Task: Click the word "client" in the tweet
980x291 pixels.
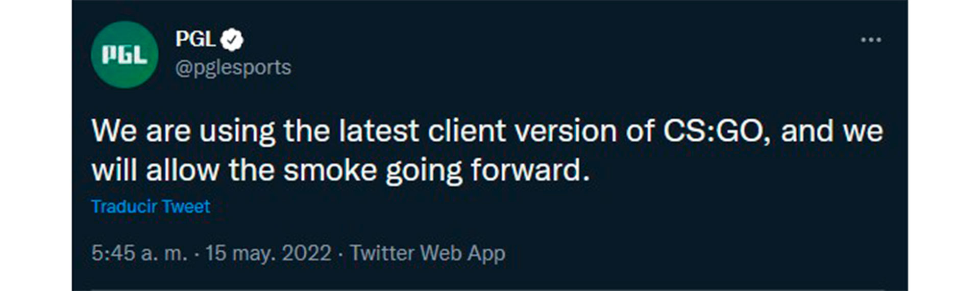Action: pyautogui.click(x=467, y=131)
